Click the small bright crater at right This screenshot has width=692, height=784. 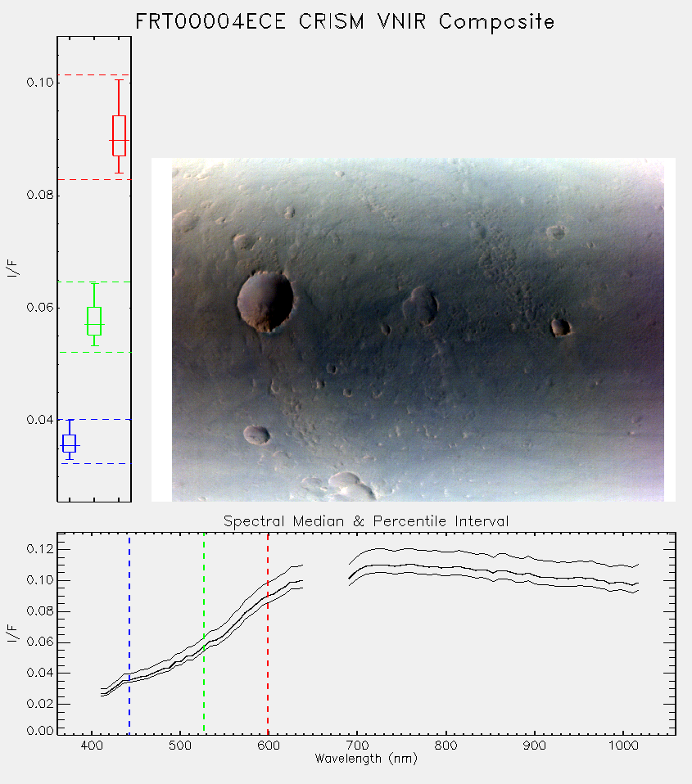click(560, 327)
